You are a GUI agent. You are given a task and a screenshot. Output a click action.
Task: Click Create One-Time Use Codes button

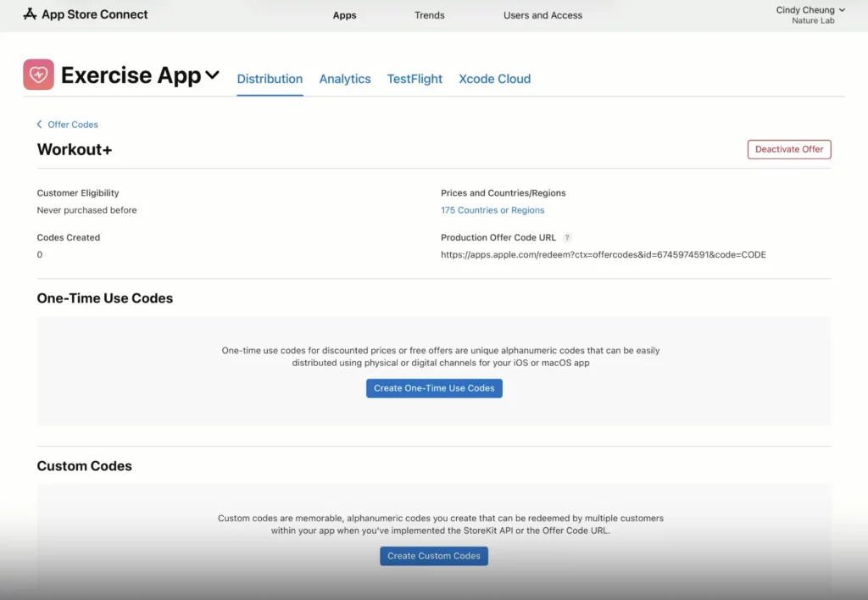click(434, 389)
